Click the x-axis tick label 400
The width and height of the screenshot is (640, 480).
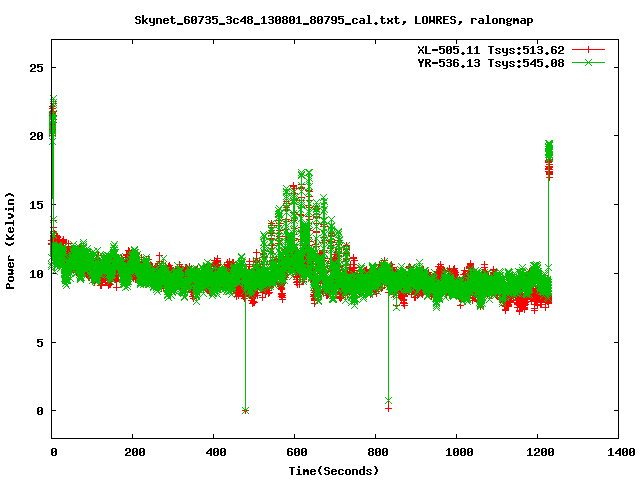click(x=216, y=452)
